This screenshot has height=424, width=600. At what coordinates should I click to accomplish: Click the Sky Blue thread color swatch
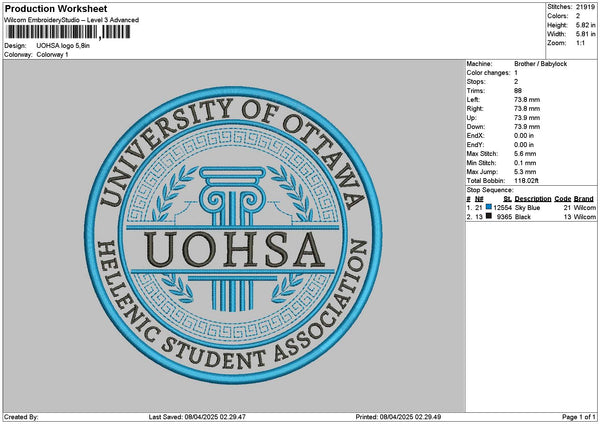(x=489, y=207)
